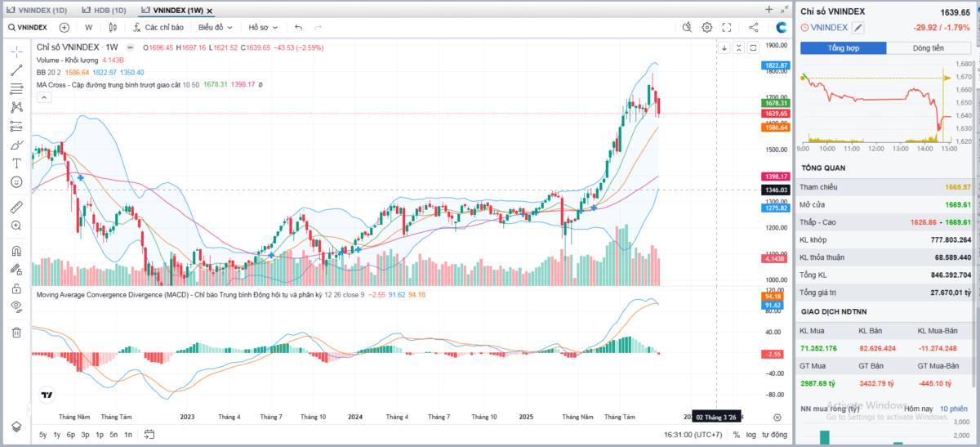Toggle tự động auto scale
The width and height of the screenshot is (980, 447).
[774, 435]
